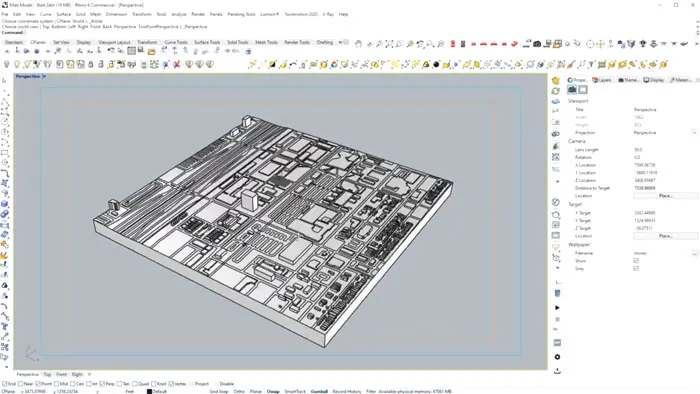Screen dimensions: 700x394
Task: Open the wallpaper Filename browse dropdown
Action: 695,253
